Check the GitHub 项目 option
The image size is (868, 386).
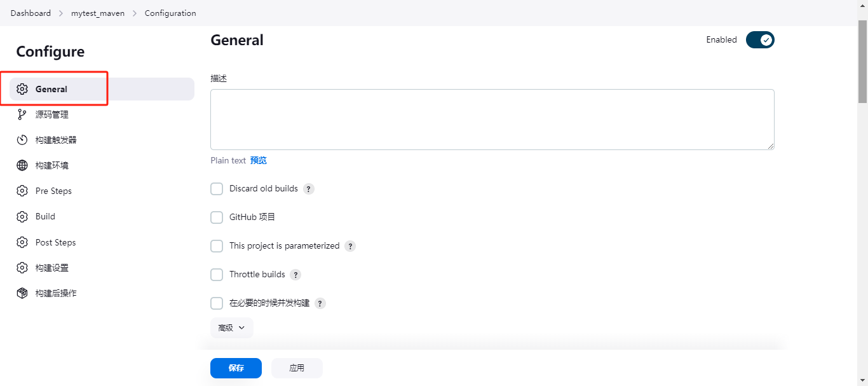point(217,217)
